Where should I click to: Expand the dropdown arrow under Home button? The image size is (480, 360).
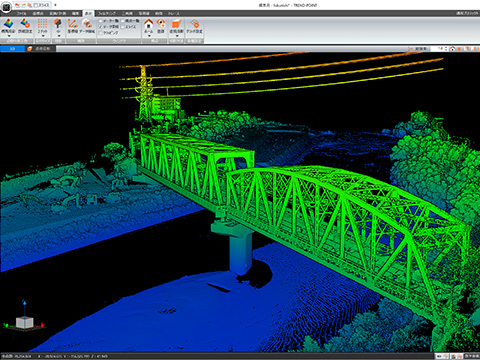point(149,36)
